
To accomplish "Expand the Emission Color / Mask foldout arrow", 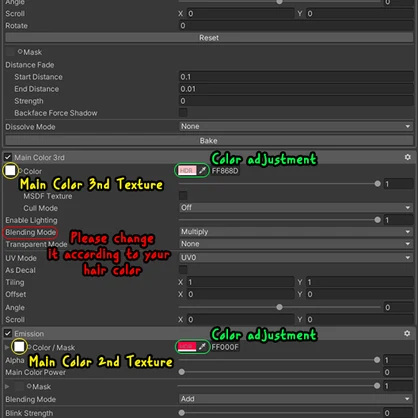I will [7, 347].
